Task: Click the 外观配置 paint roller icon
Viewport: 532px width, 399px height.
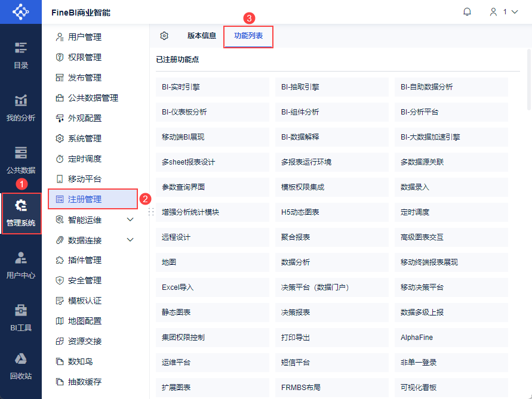Action: click(60, 118)
